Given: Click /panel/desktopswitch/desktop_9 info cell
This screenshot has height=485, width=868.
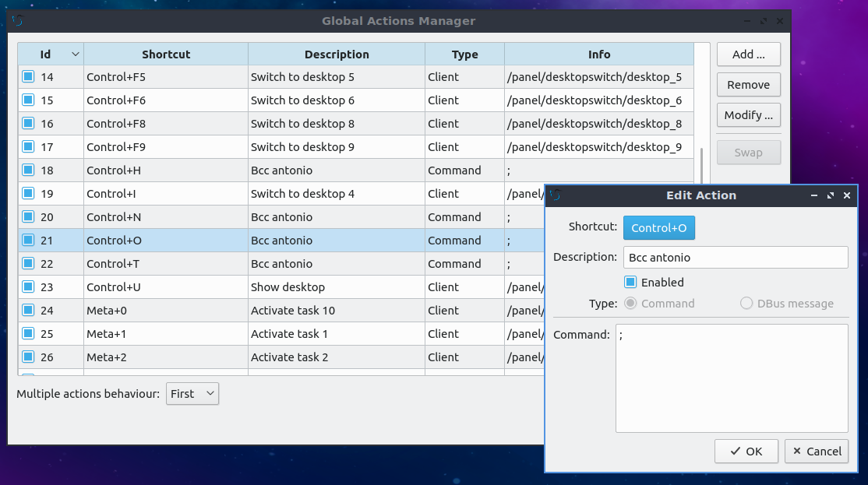Looking at the screenshot, I should coord(599,147).
